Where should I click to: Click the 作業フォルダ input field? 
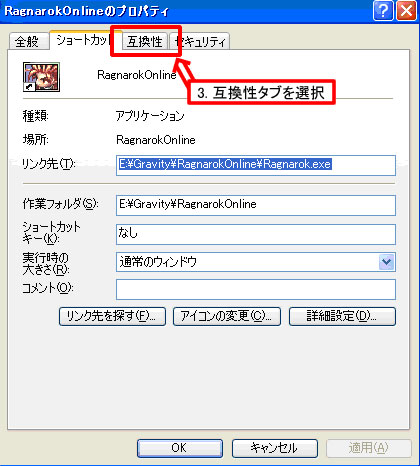(256, 205)
